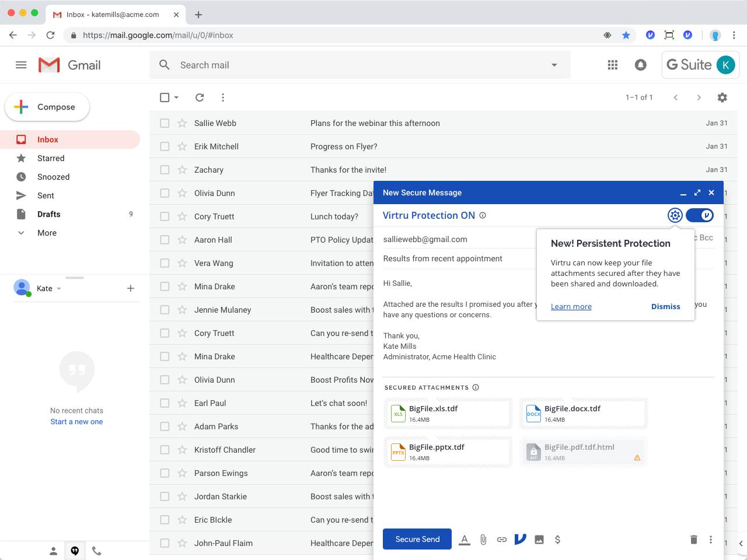The height and width of the screenshot is (560, 747).
Task: Open the Gmail main menu hamburger icon
Action: (21, 65)
